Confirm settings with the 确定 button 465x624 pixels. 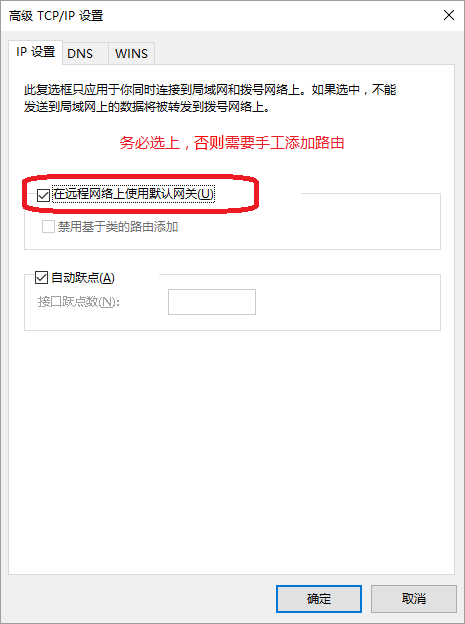pos(319,599)
